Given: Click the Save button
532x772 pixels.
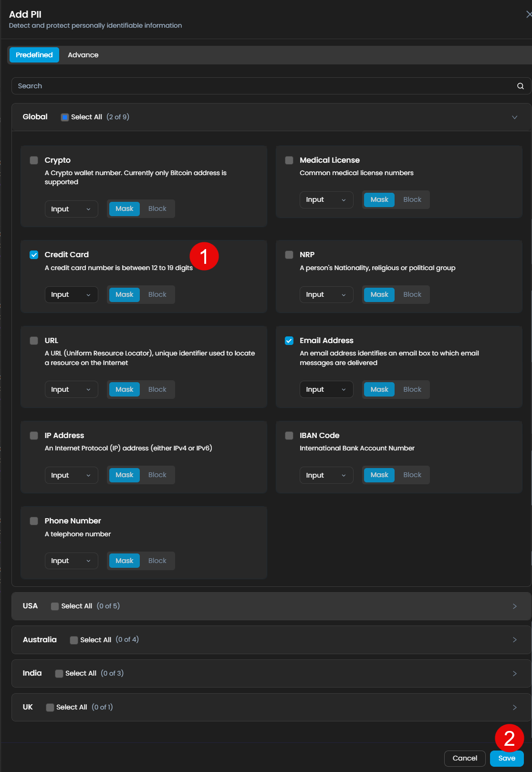Looking at the screenshot, I should [x=506, y=758].
